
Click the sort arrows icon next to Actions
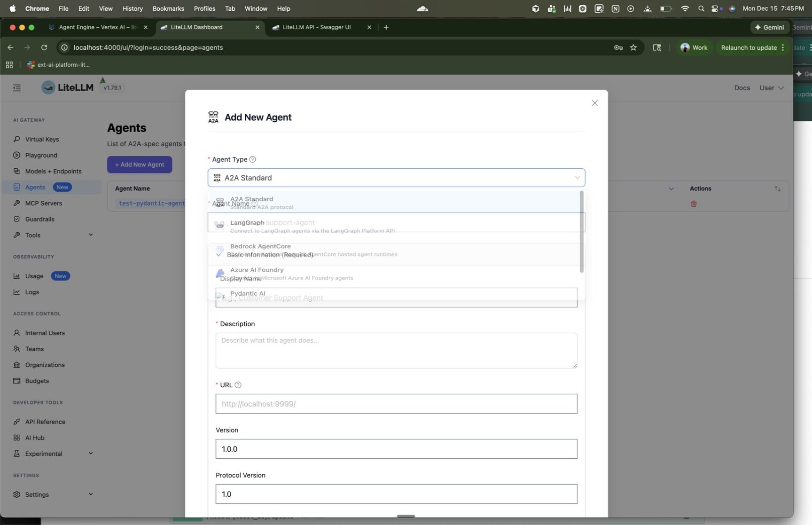[x=778, y=189]
